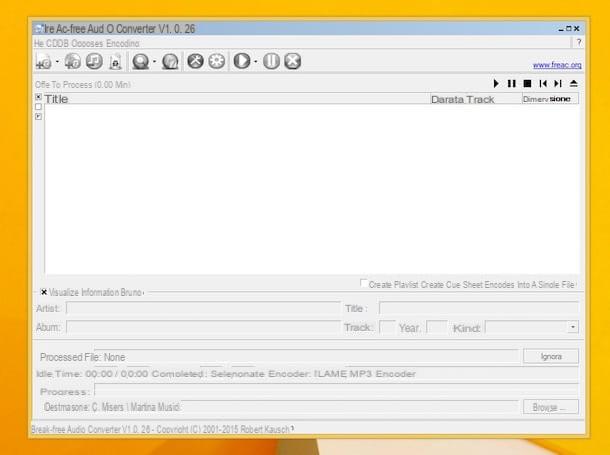The height and width of the screenshot is (455, 610).
Task: Click into the Title input field
Action: tap(479, 308)
